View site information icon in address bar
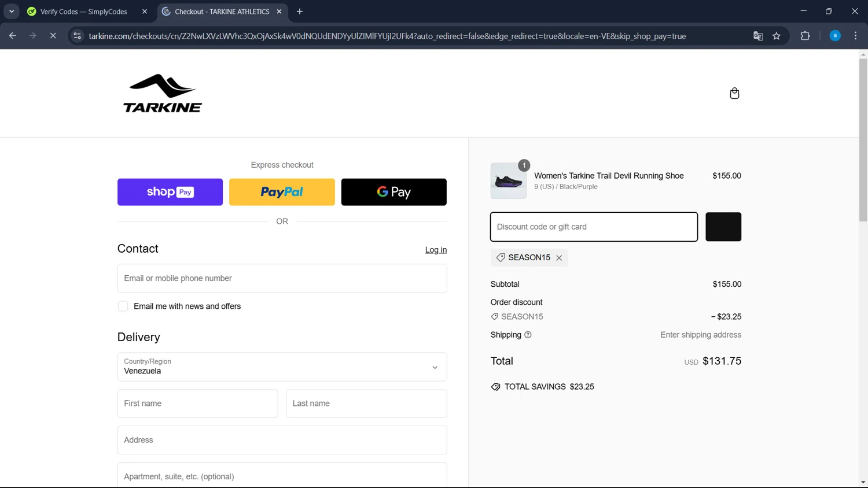868x488 pixels. (77, 36)
